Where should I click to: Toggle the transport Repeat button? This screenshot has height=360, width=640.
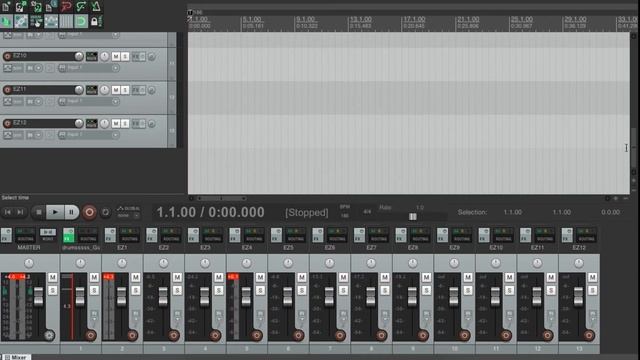tap(105, 212)
